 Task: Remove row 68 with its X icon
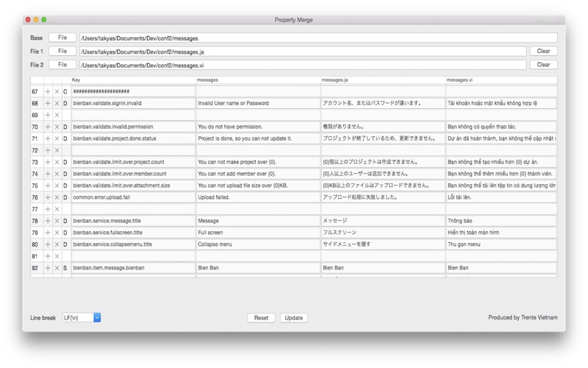coord(57,103)
